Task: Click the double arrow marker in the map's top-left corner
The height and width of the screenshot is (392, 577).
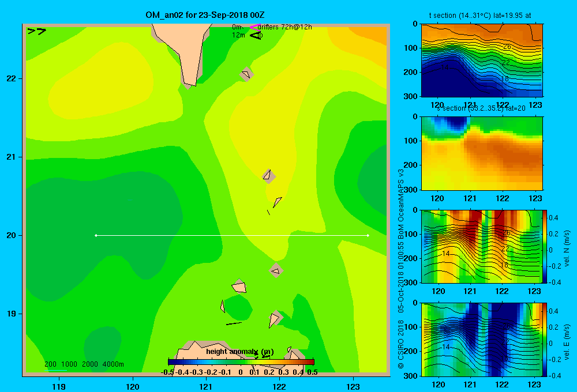Action: (x=37, y=31)
